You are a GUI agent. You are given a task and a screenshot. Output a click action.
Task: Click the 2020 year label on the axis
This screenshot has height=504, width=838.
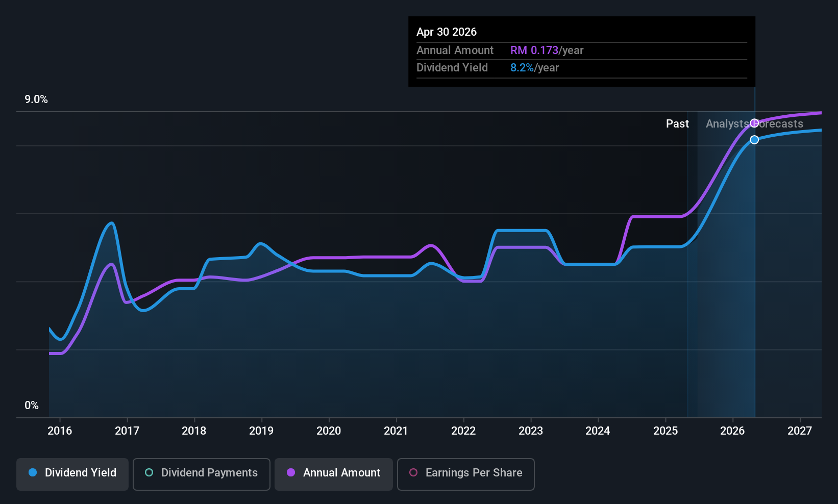point(329,431)
